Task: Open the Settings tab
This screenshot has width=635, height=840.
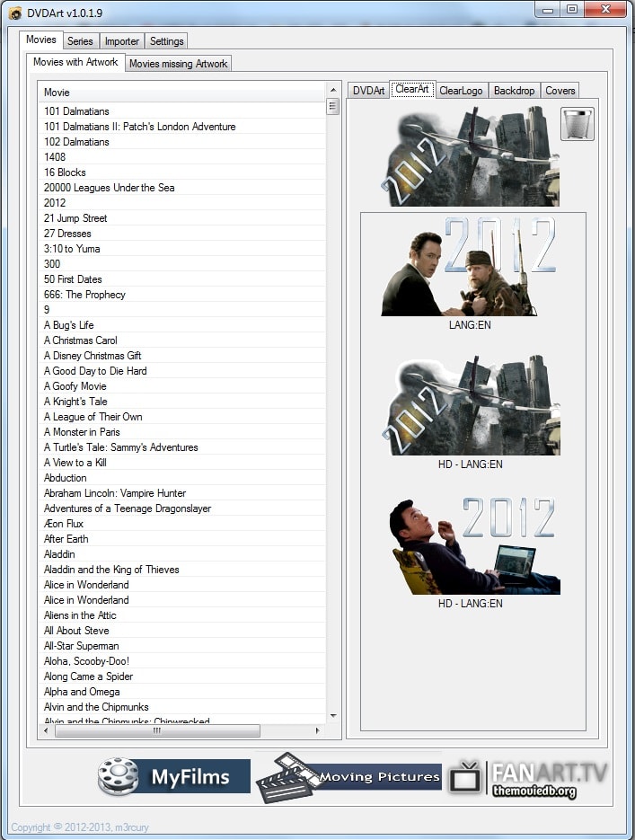Action: click(166, 41)
